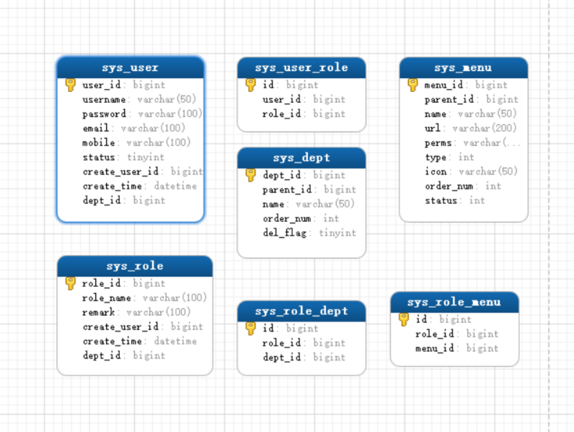Viewport: 574px width, 432px height.
Task: Click the key icon in sys_role_dept table
Action: tap(251, 328)
